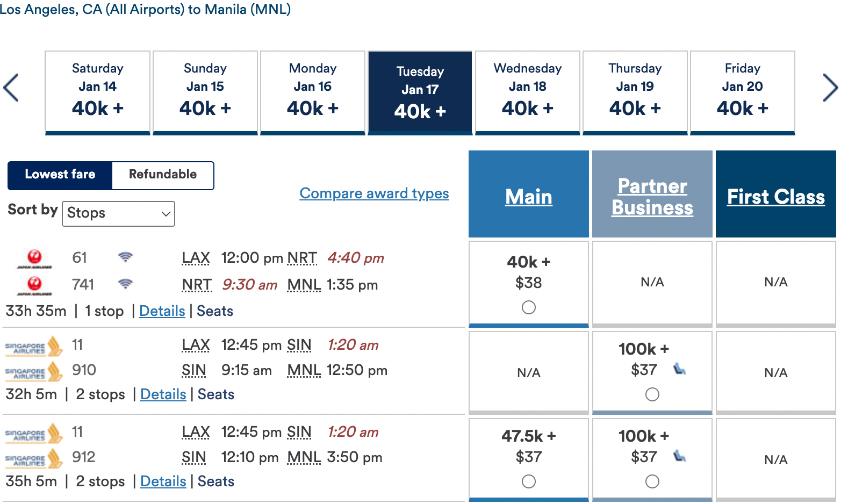
Task: Select the 100k+ Partner Business fare radio button
Action: (x=652, y=394)
